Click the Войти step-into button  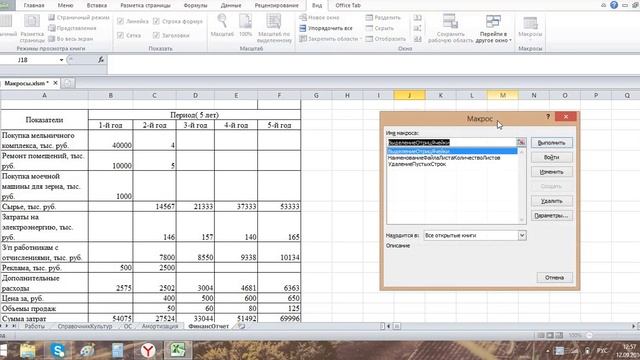(x=551, y=157)
